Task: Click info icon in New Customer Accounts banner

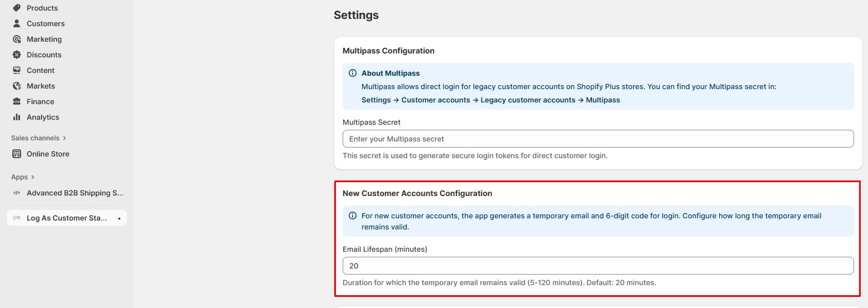Action: click(x=352, y=216)
